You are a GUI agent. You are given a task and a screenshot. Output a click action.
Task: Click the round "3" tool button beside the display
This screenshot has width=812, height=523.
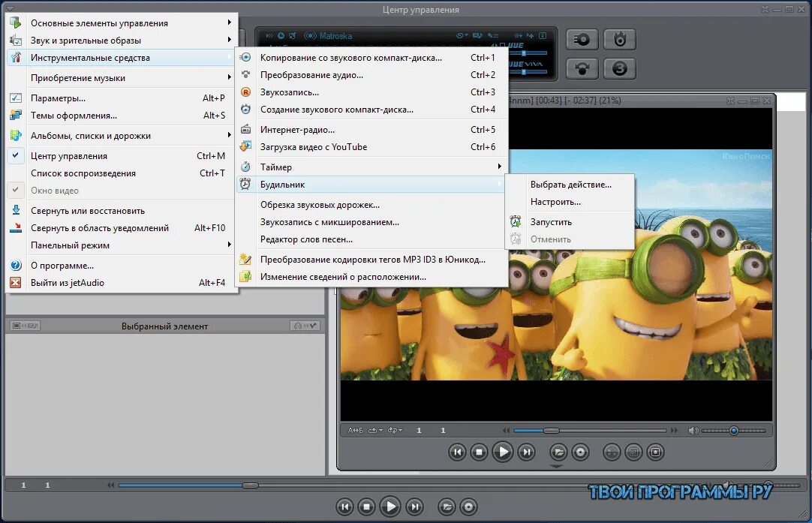coord(620,68)
